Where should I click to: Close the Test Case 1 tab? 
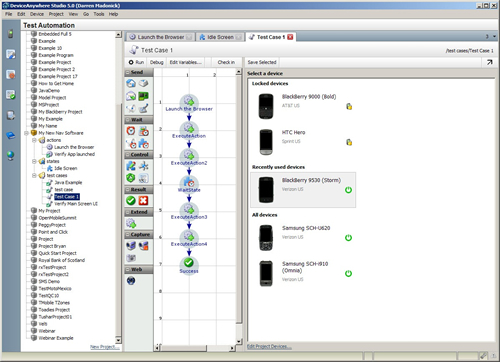click(290, 37)
